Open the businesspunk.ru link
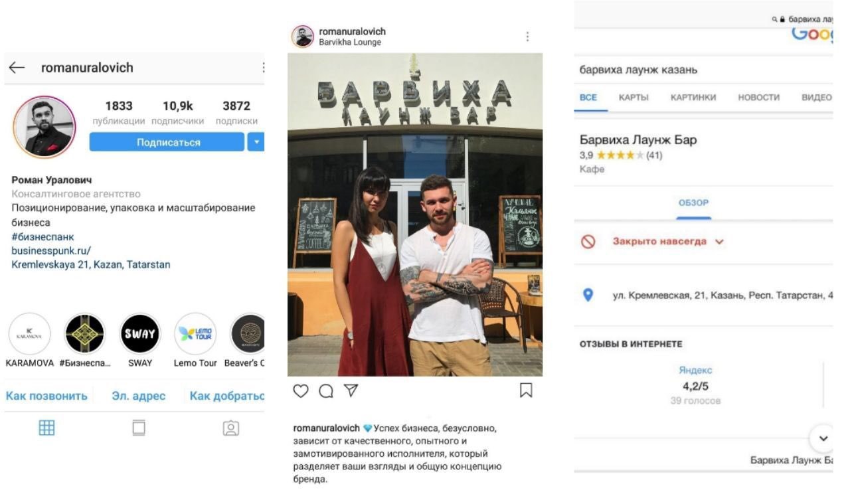This screenshot has height=504, width=850. coord(51,250)
